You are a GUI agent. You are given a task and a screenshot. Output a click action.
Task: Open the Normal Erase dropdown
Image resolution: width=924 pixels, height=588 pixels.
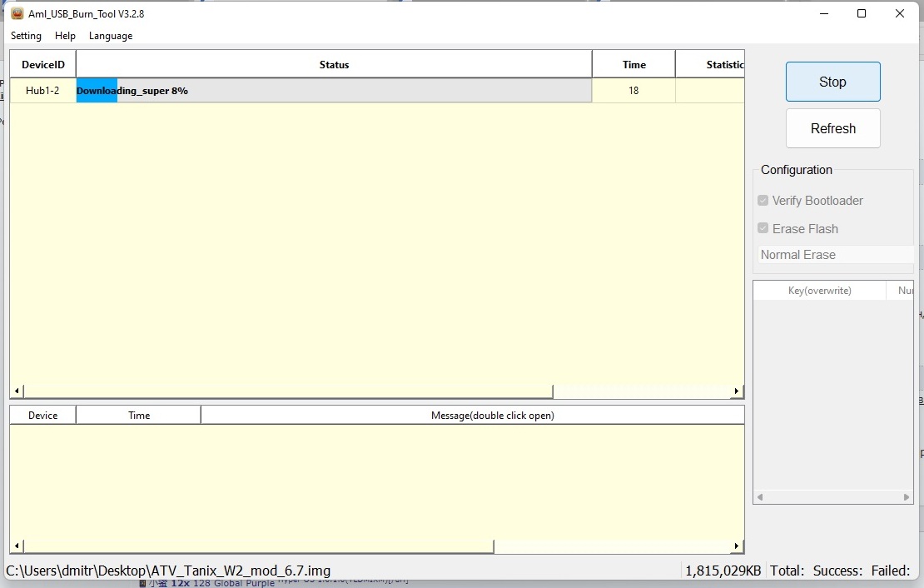tap(835, 255)
